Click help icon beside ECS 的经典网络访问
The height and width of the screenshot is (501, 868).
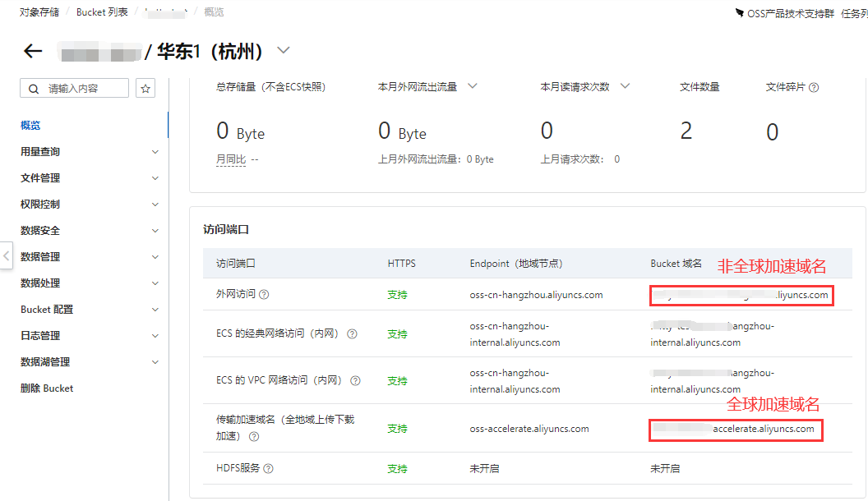coord(352,334)
